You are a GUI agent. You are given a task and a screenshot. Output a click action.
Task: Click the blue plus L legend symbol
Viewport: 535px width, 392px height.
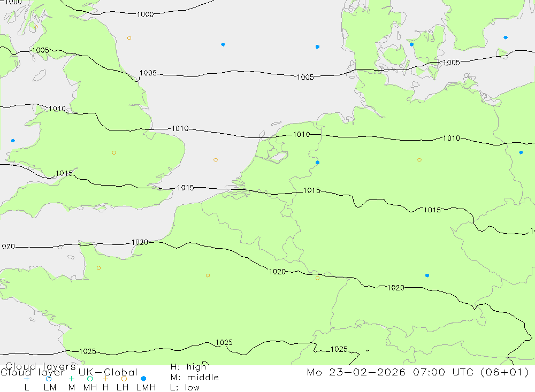[x=27, y=379]
